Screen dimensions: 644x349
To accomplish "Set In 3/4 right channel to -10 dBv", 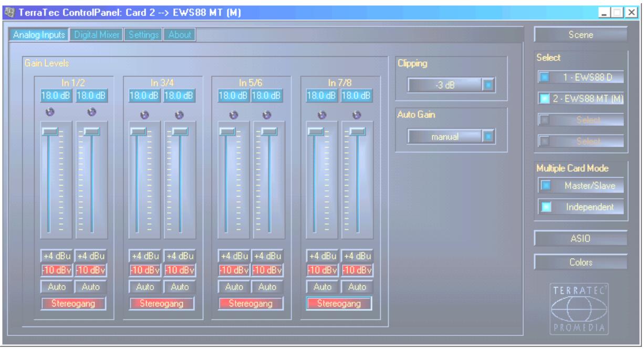I will tap(179, 271).
